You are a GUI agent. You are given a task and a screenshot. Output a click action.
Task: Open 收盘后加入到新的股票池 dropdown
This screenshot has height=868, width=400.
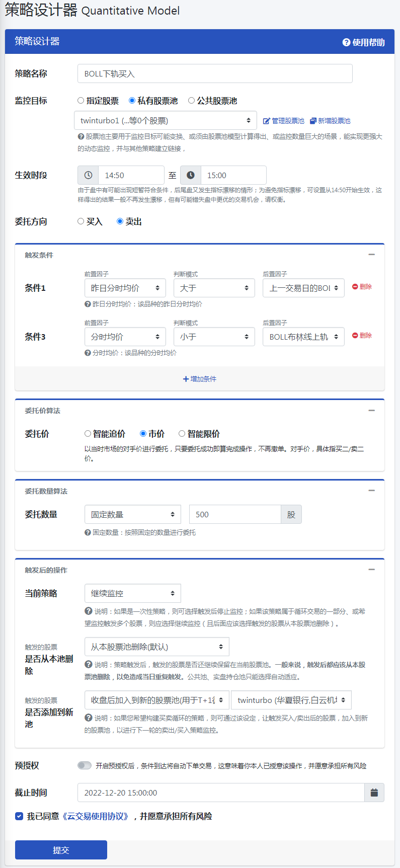tap(157, 700)
